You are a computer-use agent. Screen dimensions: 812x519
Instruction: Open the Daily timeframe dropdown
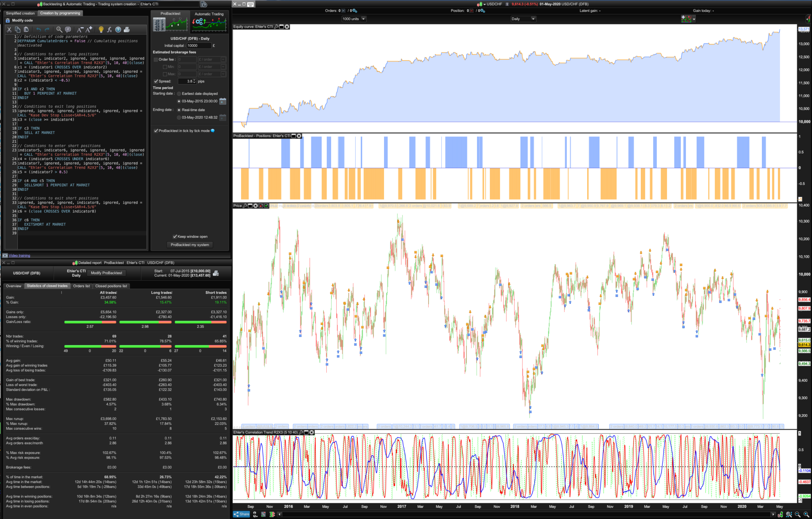(523, 19)
